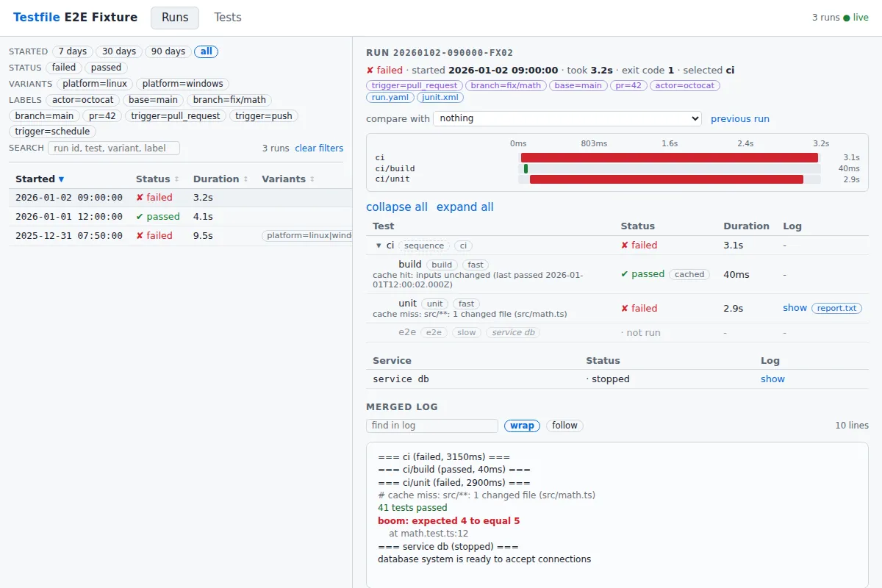
Task: Select the 2026-01-02 09:00:00 failed run
Action: (180, 198)
